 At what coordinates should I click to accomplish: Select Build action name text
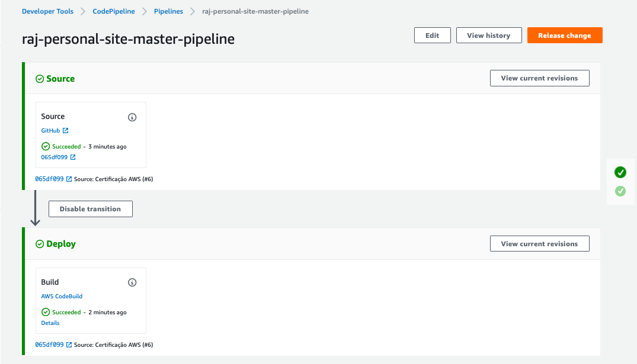point(50,282)
